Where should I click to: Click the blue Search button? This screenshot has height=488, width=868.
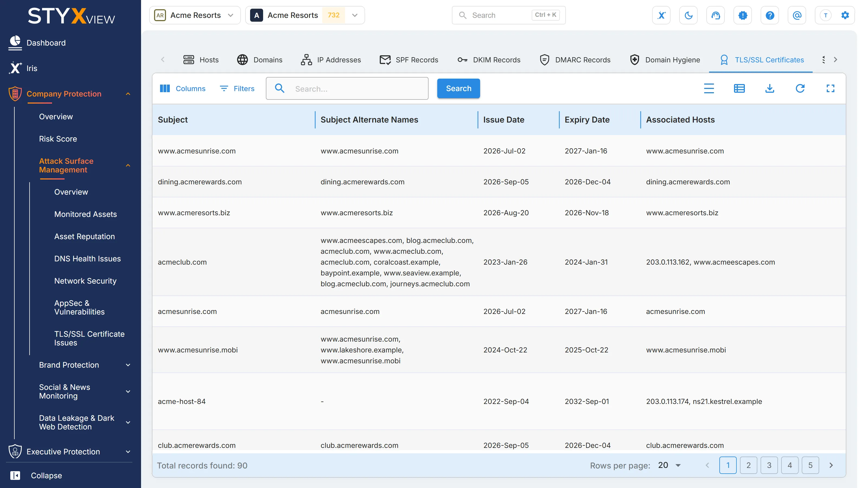pos(459,89)
